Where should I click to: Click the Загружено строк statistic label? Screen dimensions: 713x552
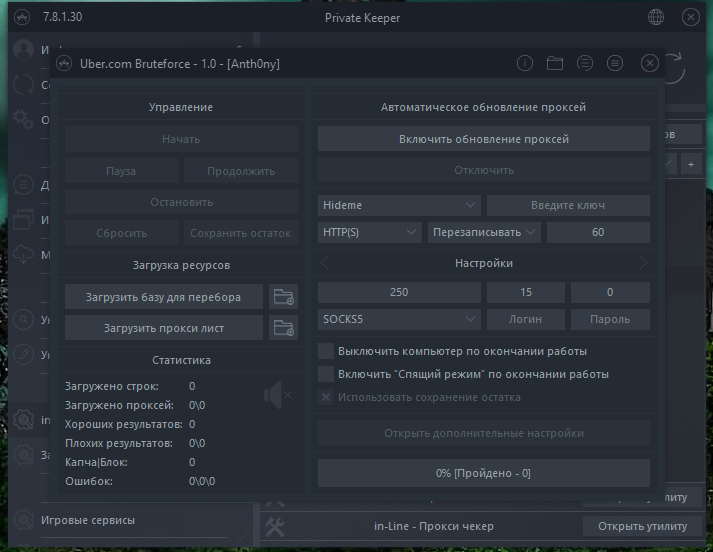[x=112, y=386]
